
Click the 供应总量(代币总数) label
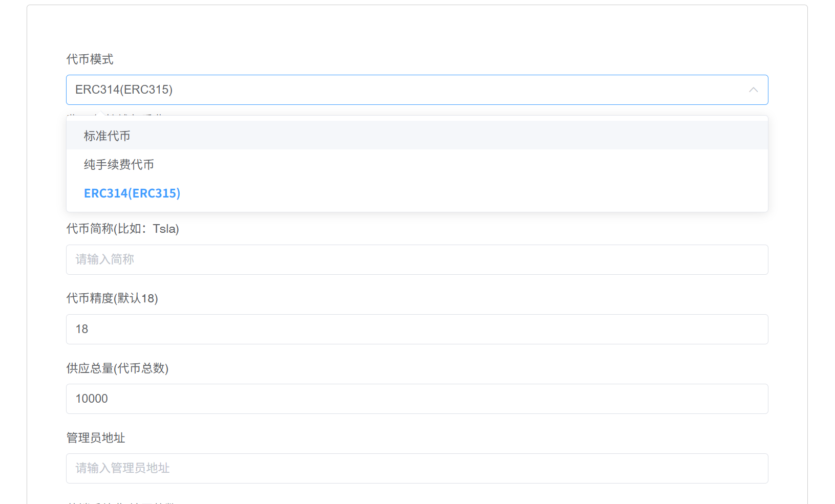(117, 368)
